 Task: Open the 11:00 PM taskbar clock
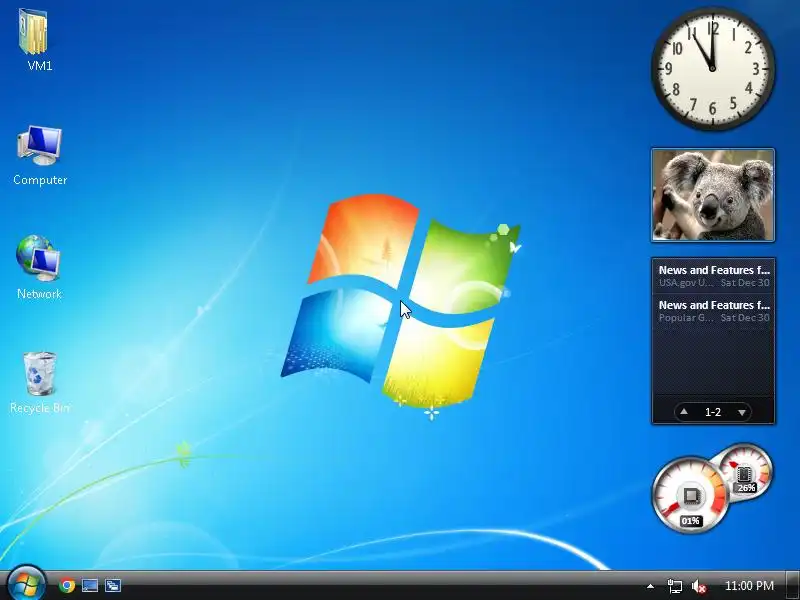[749, 586]
